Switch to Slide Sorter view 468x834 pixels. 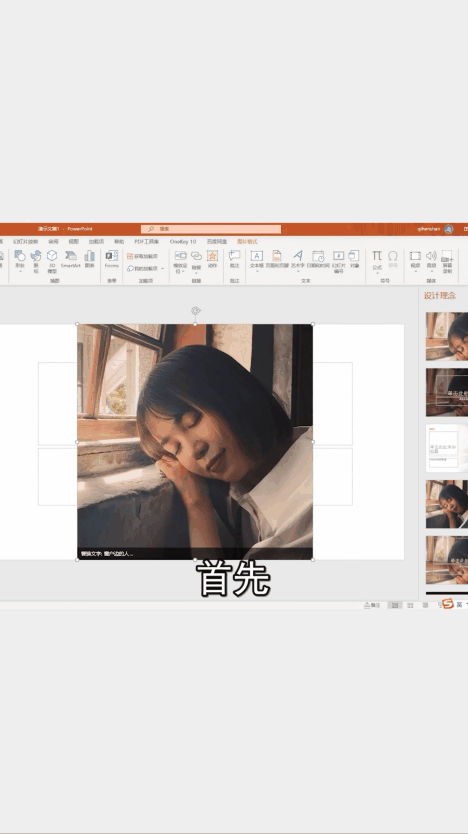click(x=410, y=605)
